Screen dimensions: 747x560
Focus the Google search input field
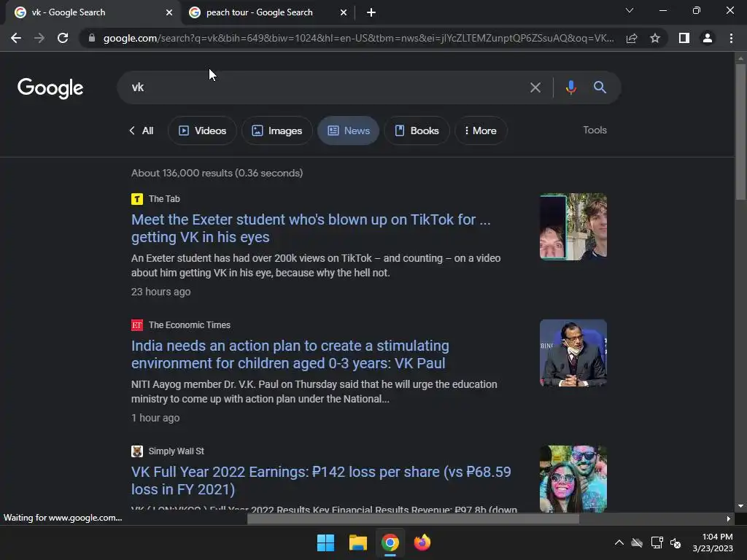(329, 87)
